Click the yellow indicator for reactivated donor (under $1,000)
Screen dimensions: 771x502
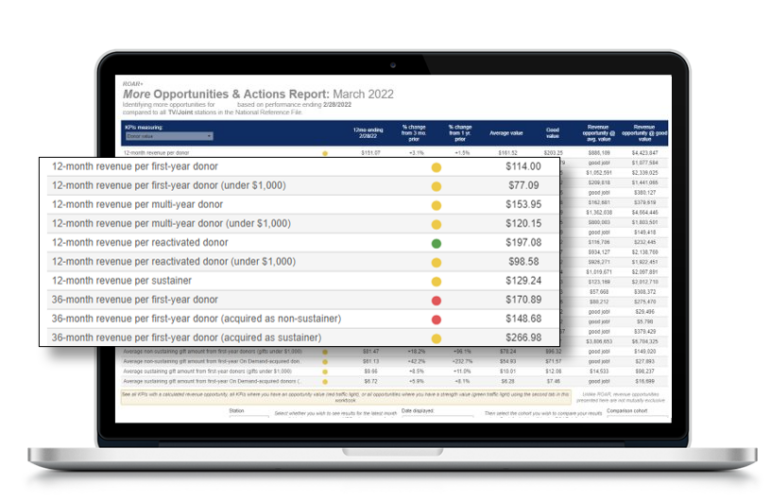click(436, 262)
